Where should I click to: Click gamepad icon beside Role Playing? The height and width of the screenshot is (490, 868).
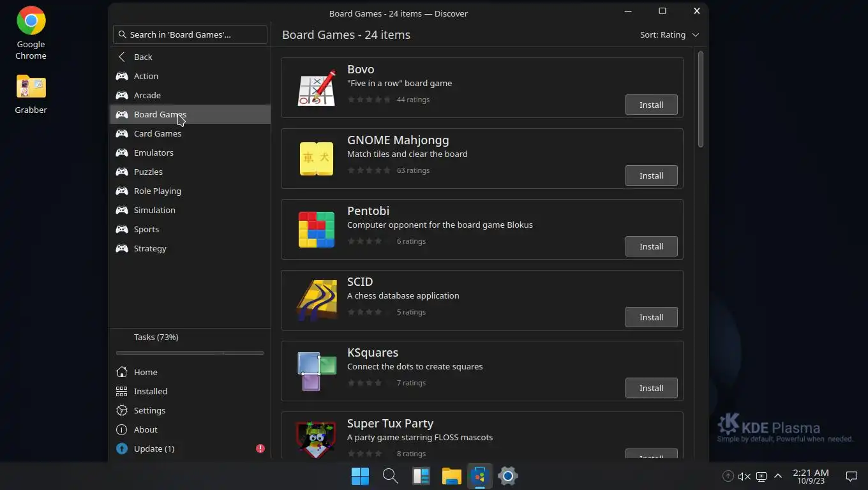(122, 191)
